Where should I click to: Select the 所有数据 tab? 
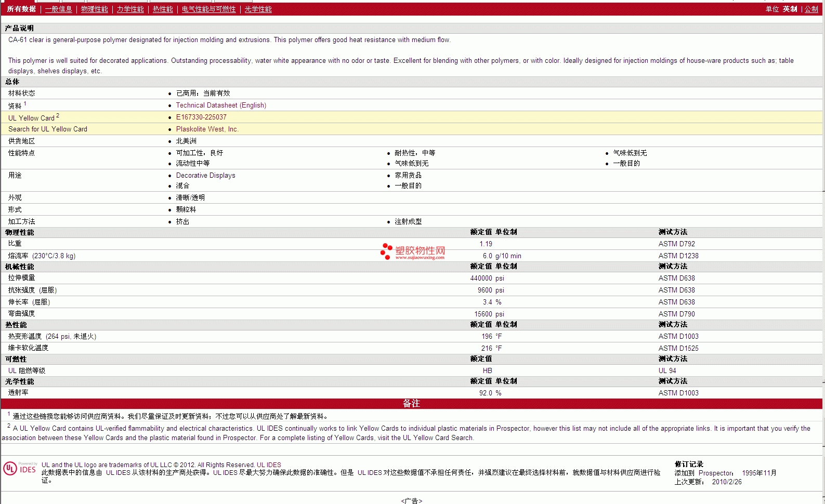[x=21, y=9]
